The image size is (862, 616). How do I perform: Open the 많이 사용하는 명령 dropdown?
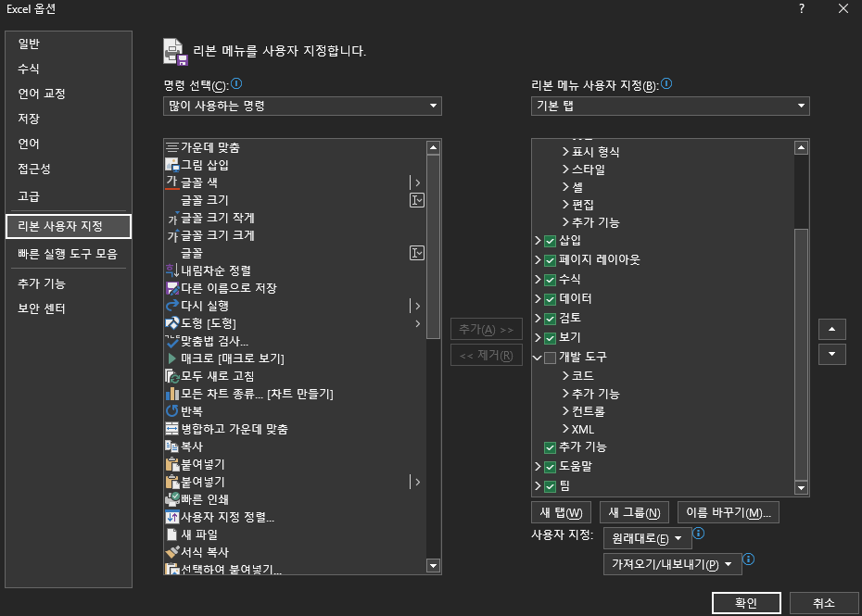coord(302,106)
